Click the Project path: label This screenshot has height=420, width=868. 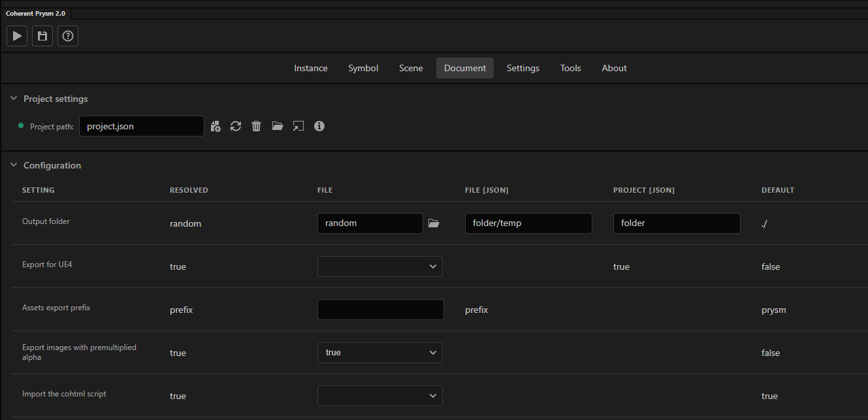[52, 127]
